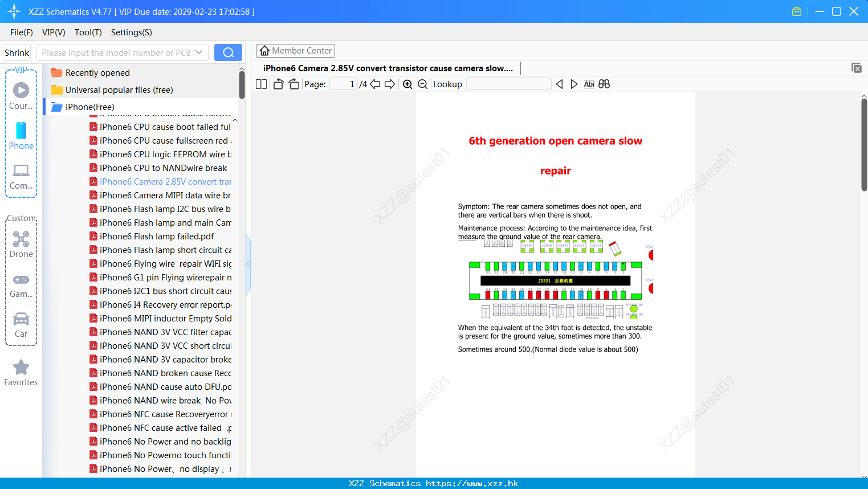Open Member Center
The image size is (868, 489).
(x=295, y=51)
